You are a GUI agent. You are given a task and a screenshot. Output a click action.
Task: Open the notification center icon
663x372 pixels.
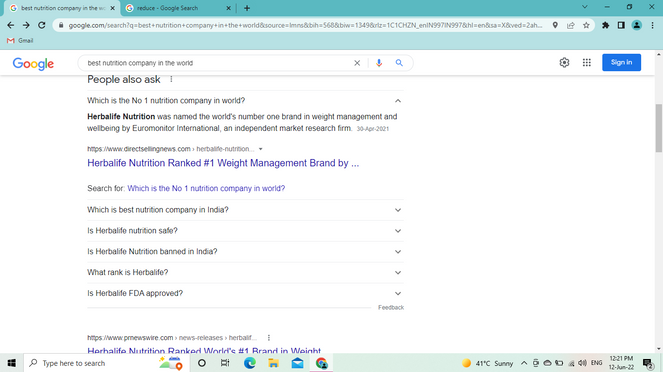pos(647,363)
